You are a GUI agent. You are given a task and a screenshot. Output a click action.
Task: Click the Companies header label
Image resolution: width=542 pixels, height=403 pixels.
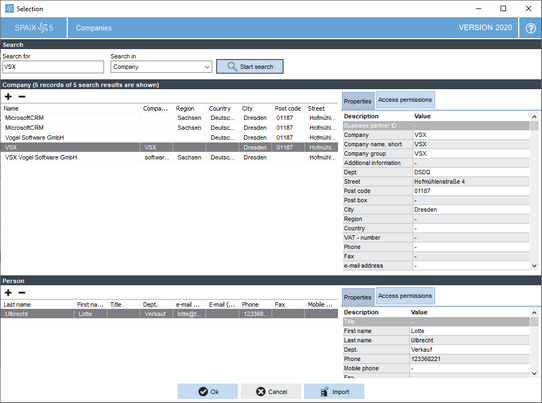tap(94, 28)
